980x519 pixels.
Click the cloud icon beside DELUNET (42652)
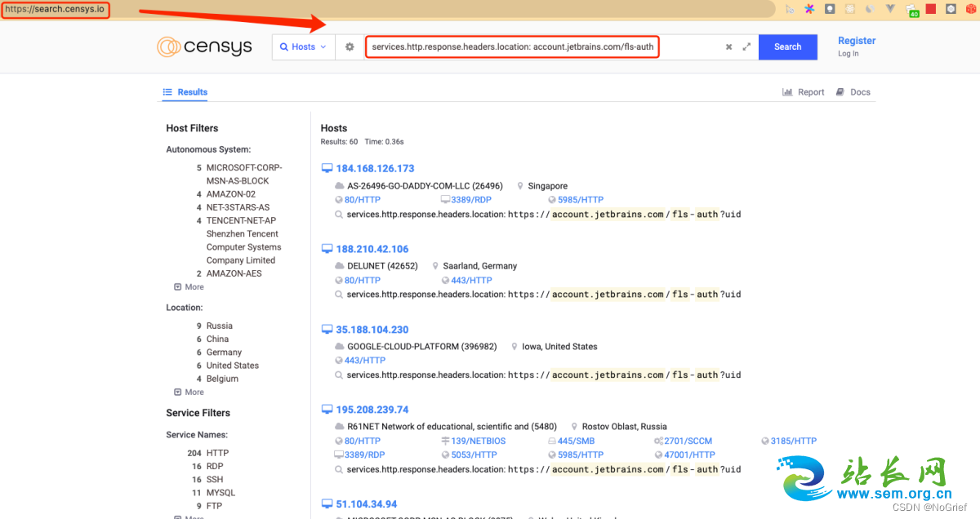pyautogui.click(x=340, y=266)
